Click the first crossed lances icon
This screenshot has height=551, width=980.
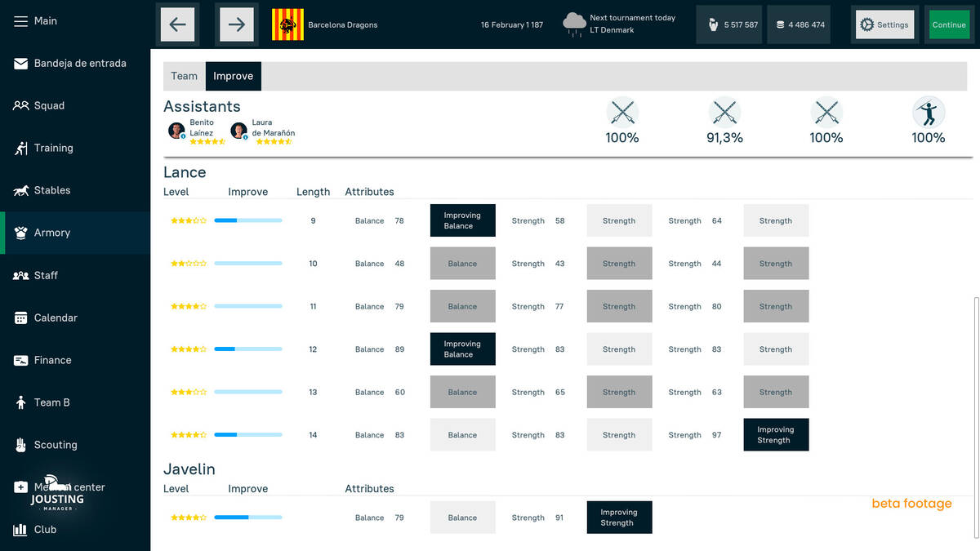(622, 112)
